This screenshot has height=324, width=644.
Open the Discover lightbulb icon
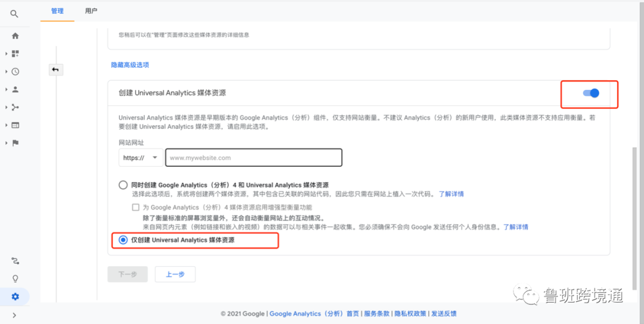15,279
